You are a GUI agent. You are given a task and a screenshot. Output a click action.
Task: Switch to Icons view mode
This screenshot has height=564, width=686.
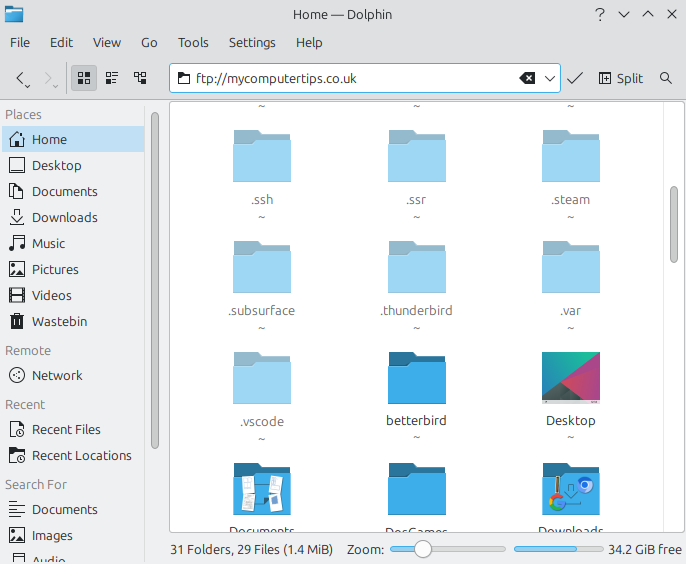[84, 78]
